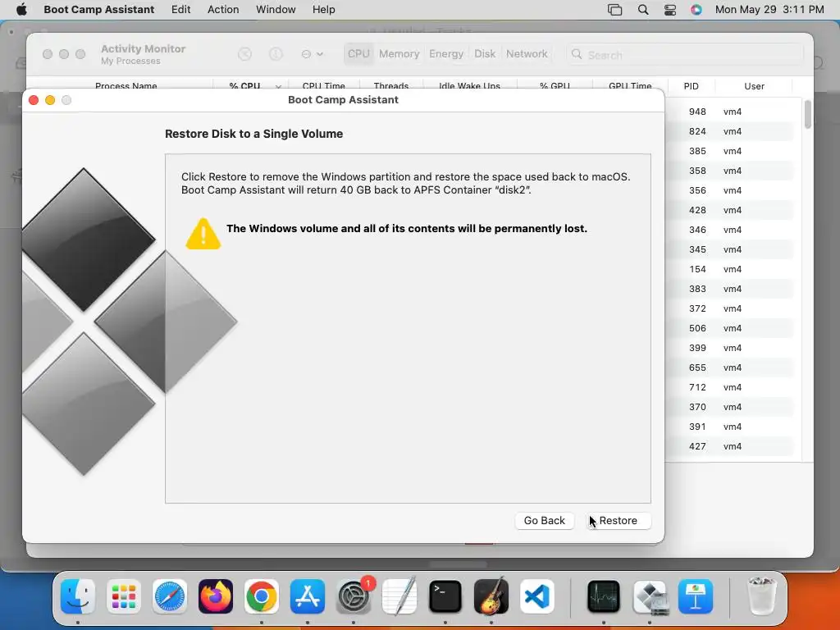Select the process row with PID 948
Viewport: 840px width, 630px height.
(728, 112)
